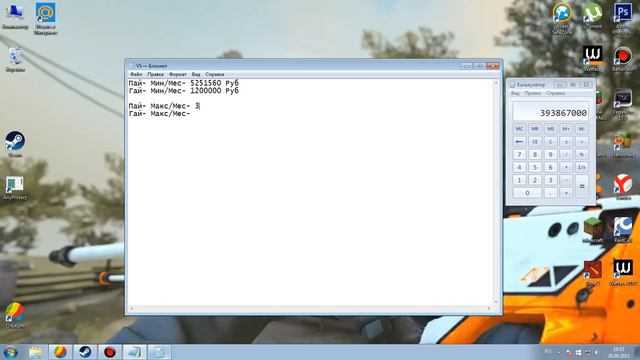The image size is (640, 360).
Task: Click the M+ memory add button
Action: click(566, 129)
